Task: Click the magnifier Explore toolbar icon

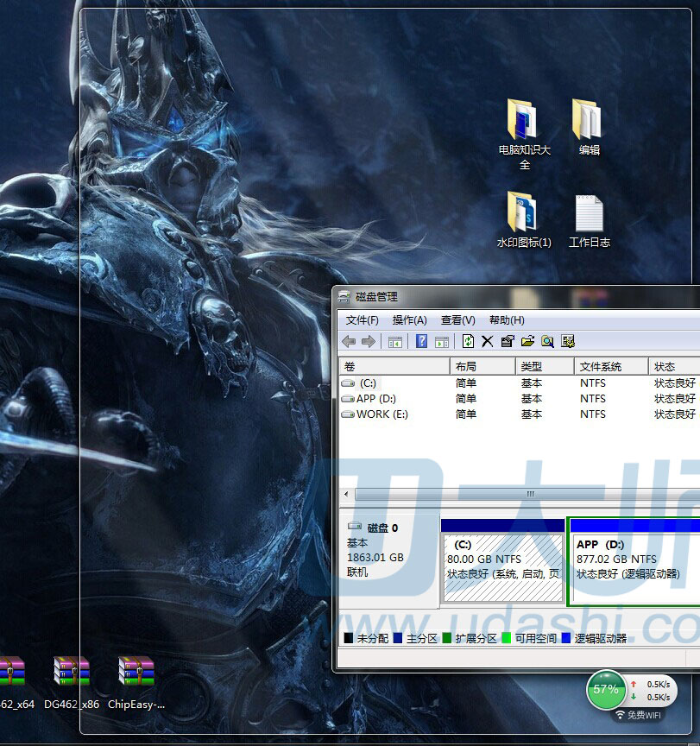Action: coord(547,341)
